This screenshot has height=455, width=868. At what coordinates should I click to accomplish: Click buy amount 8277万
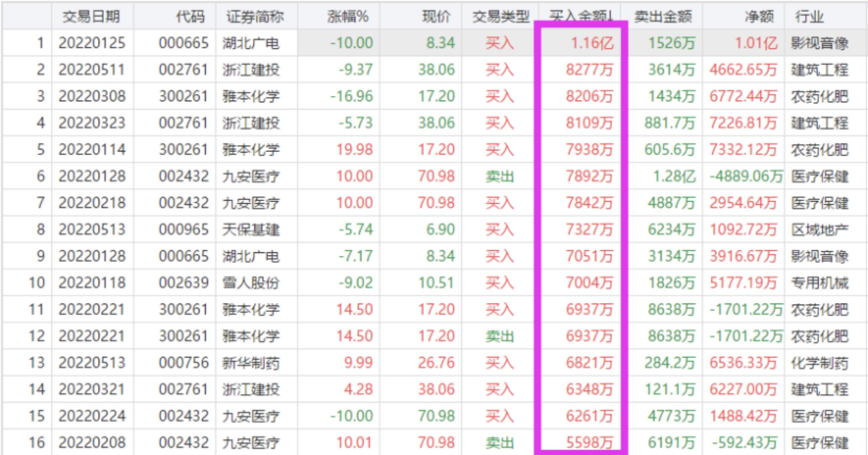coord(590,70)
